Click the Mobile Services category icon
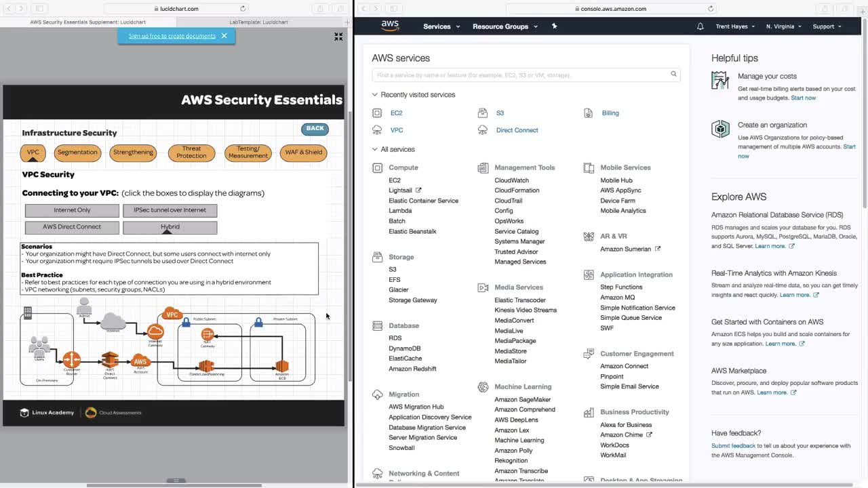Viewport: 868px width, 488px height. click(589, 167)
